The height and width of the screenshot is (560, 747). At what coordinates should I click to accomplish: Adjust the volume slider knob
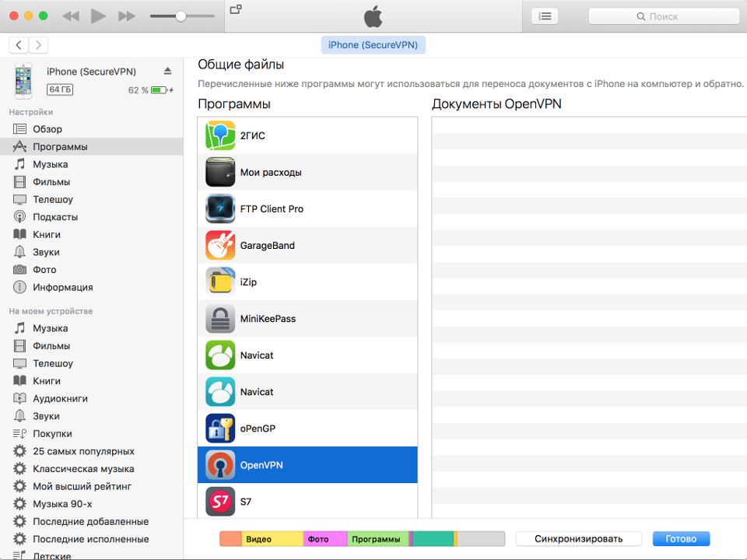point(181,16)
